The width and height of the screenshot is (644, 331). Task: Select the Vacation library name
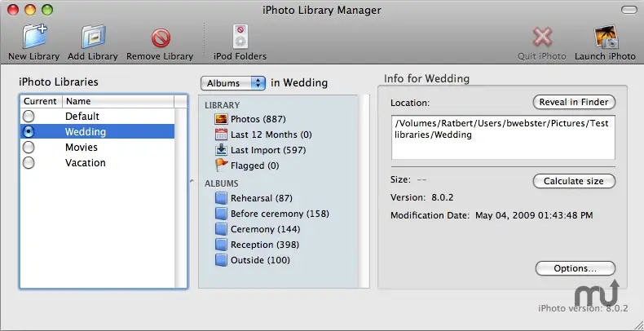(x=86, y=162)
